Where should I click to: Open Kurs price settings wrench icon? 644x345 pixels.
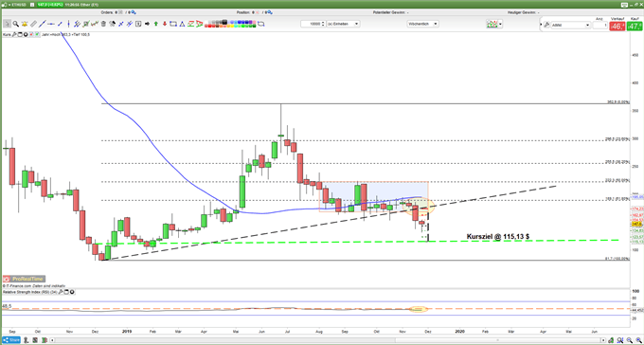click(14, 34)
